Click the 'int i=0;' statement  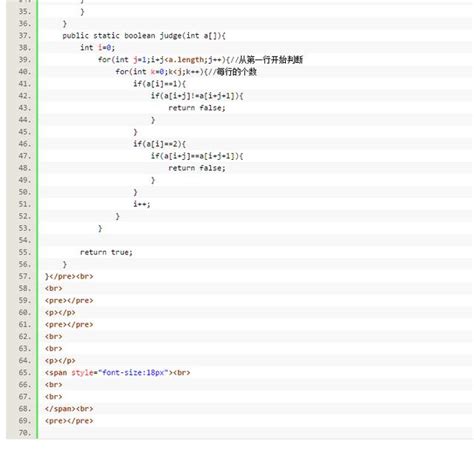click(x=97, y=48)
